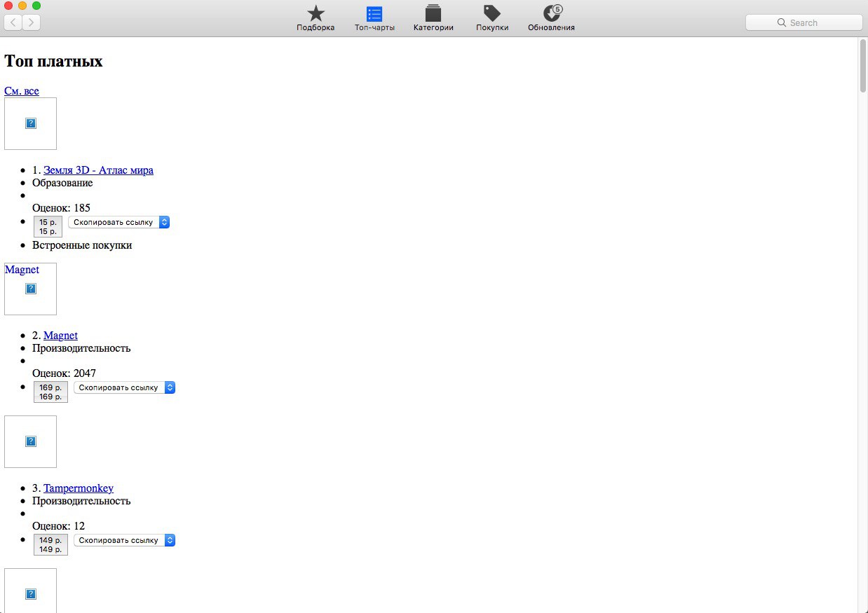868x613 pixels.
Task: Click the Топ платных heading
Action: pyautogui.click(x=53, y=61)
